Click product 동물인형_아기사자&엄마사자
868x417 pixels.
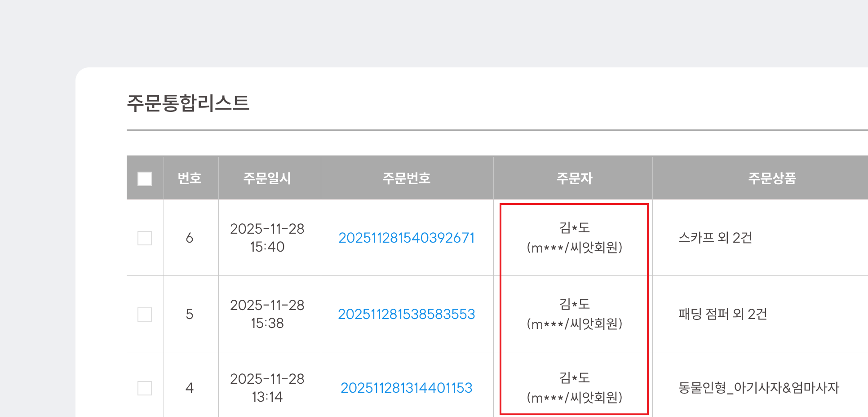(x=760, y=387)
